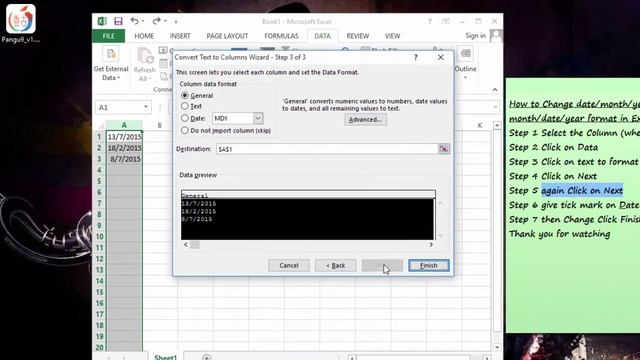This screenshot has width=640, height=360.
Task: Switch to the FORMULAS tab
Action: (x=281, y=36)
